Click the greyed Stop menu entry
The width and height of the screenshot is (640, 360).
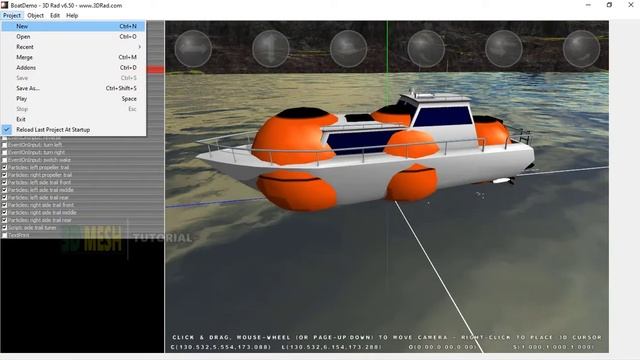73,109
